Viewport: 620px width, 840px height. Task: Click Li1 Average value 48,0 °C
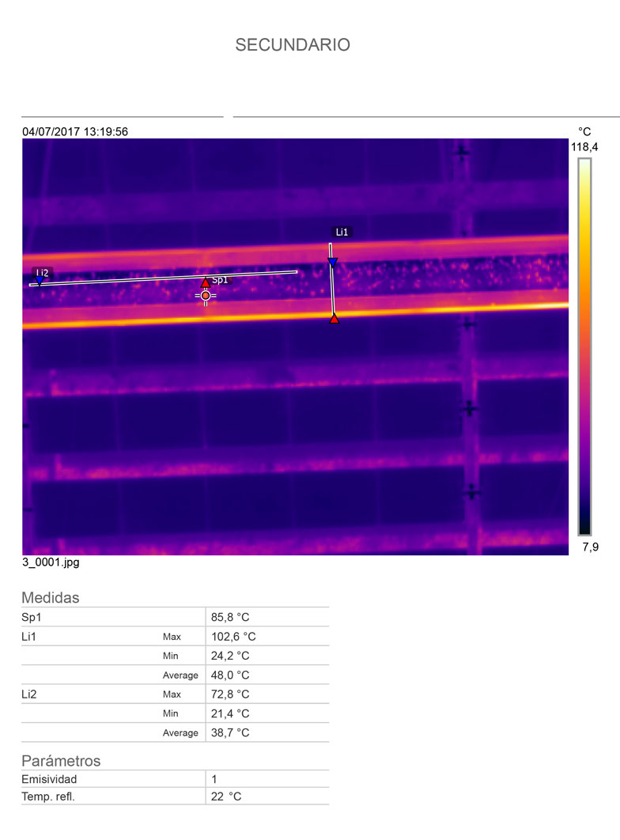click(229, 675)
